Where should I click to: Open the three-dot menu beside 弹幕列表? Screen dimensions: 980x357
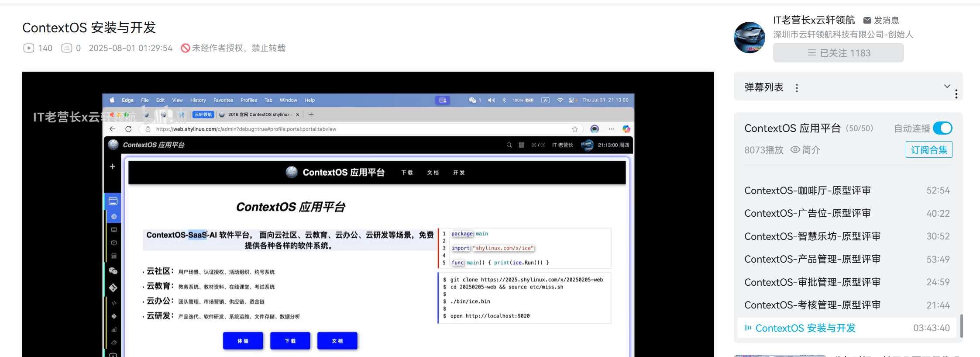point(797,88)
